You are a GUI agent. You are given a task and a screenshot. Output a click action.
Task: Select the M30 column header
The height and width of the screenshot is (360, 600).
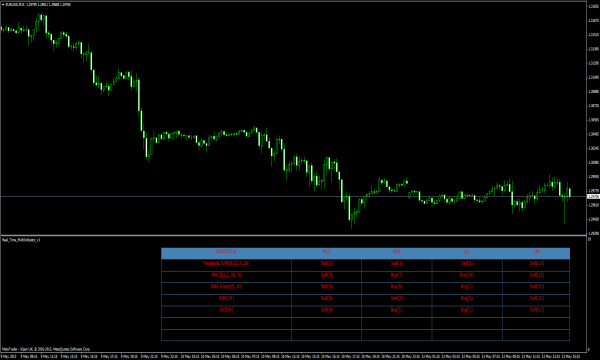point(397,252)
